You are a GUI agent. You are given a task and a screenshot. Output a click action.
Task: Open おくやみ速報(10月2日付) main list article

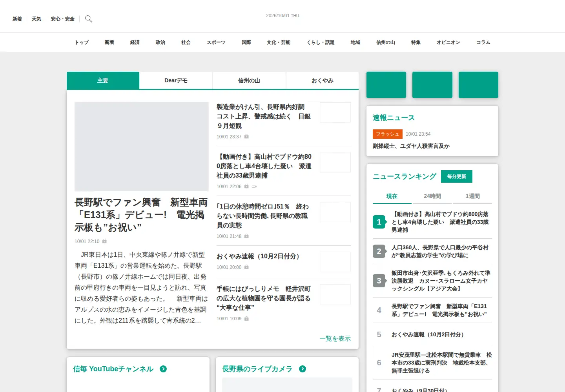[259, 256]
